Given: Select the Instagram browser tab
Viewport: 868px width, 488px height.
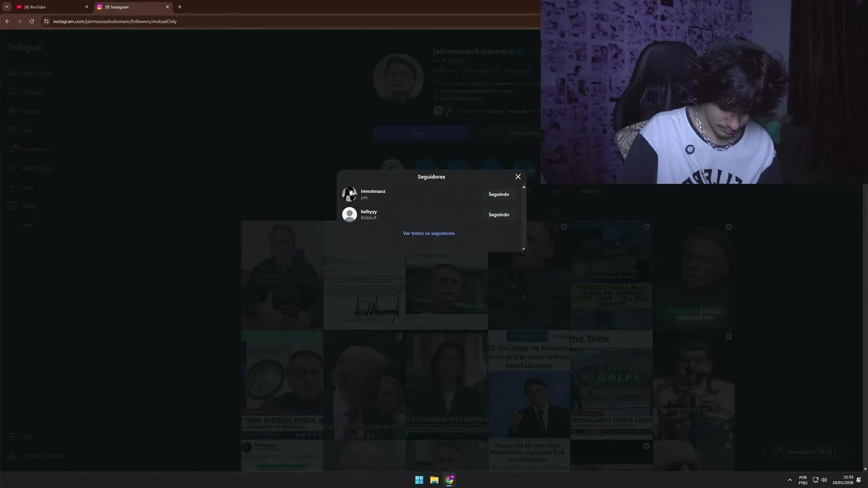Looking at the screenshot, I should tap(133, 7).
